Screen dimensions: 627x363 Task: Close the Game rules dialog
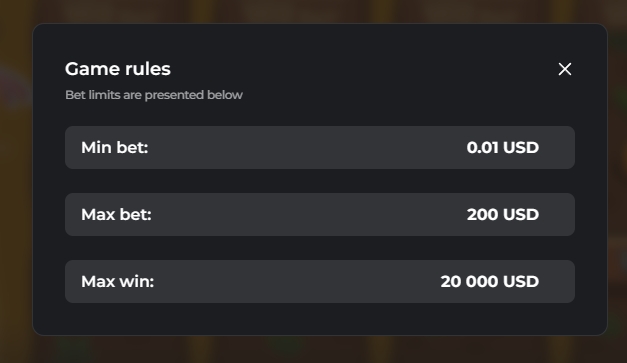click(x=565, y=69)
